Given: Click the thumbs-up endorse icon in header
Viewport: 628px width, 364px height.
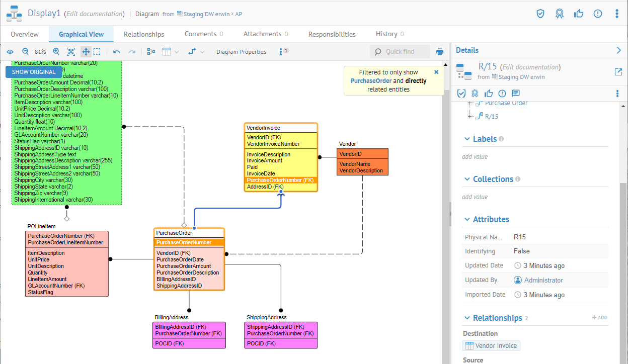Looking at the screenshot, I should coord(578,14).
